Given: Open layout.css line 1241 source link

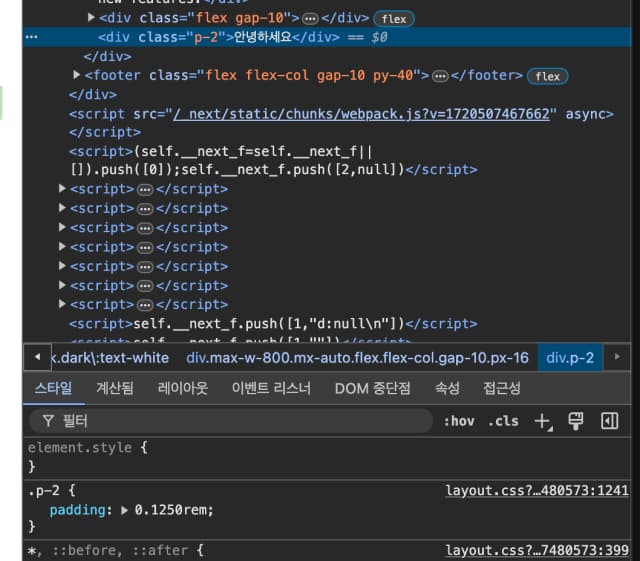Looking at the screenshot, I should pyautogui.click(x=537, y=490).
